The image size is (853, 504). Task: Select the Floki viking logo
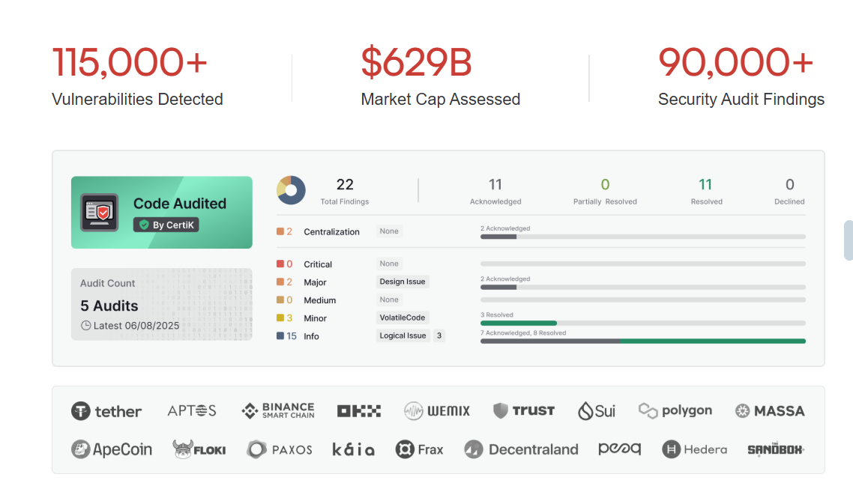(x=199, y=449)
